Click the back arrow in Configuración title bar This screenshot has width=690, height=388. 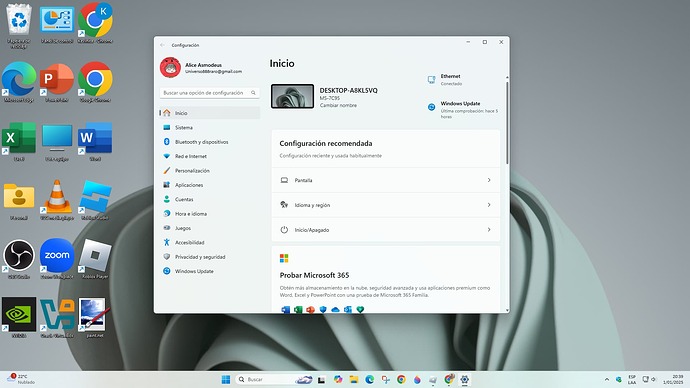162,45
